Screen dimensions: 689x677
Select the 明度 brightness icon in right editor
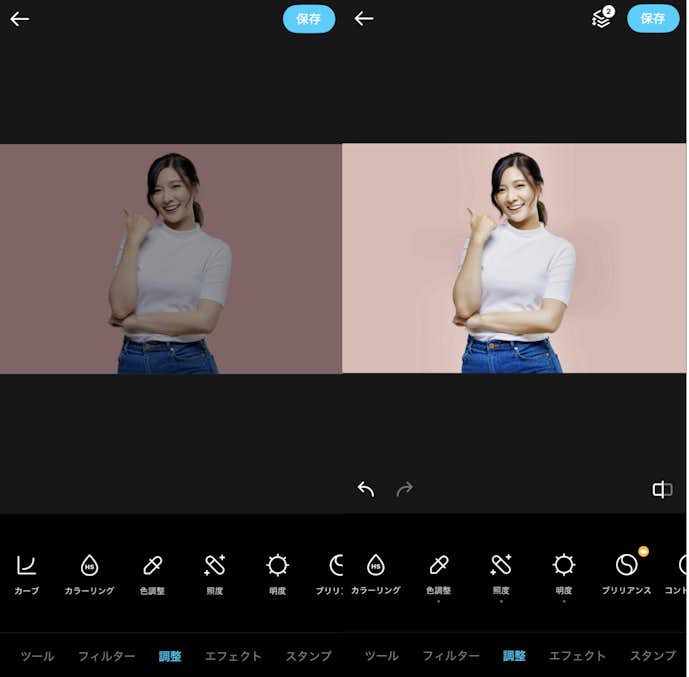tap(564, 566)
